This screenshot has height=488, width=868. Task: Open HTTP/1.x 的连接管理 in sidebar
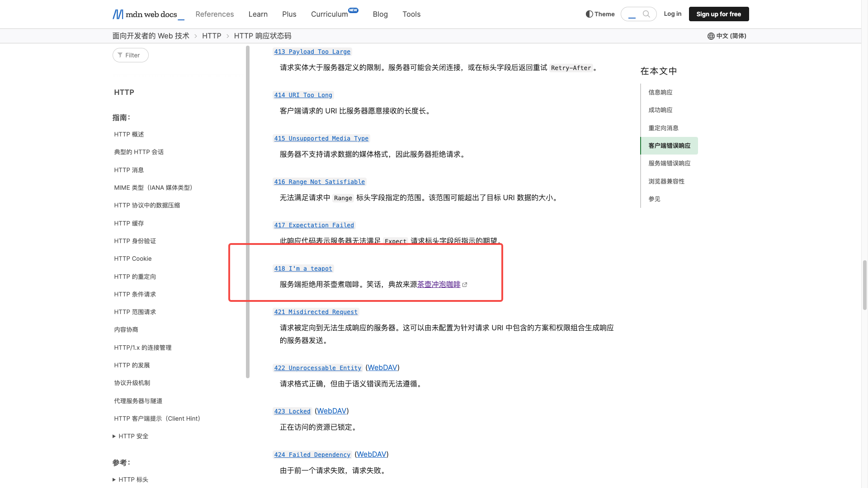[x=143, y=348]
